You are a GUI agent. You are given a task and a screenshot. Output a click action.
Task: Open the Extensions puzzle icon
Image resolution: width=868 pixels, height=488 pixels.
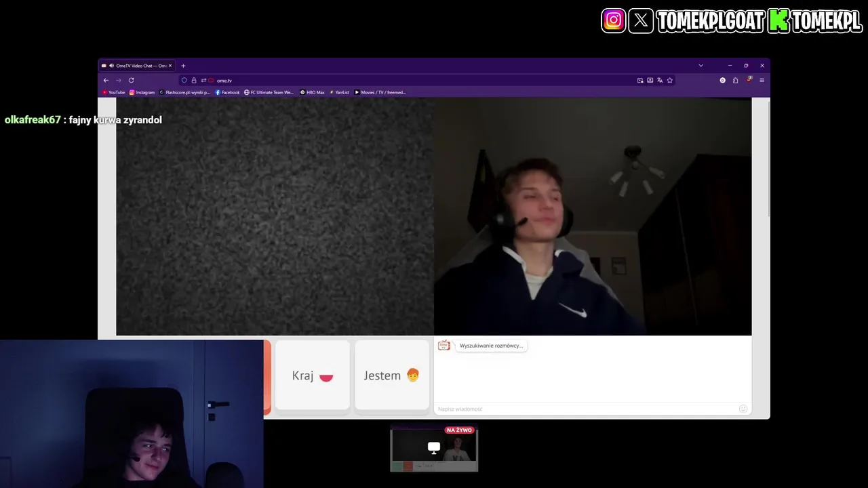[x=735, y=80]
